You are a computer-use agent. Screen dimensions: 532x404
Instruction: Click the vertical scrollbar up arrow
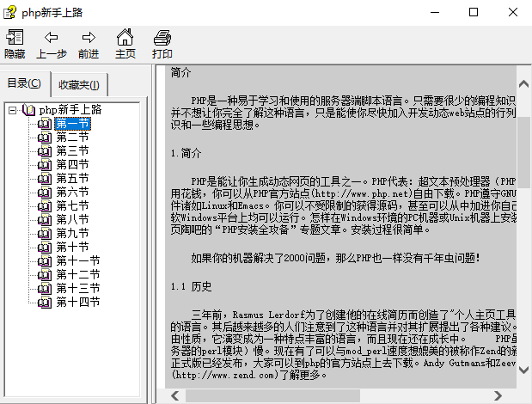tap(523, 84)
